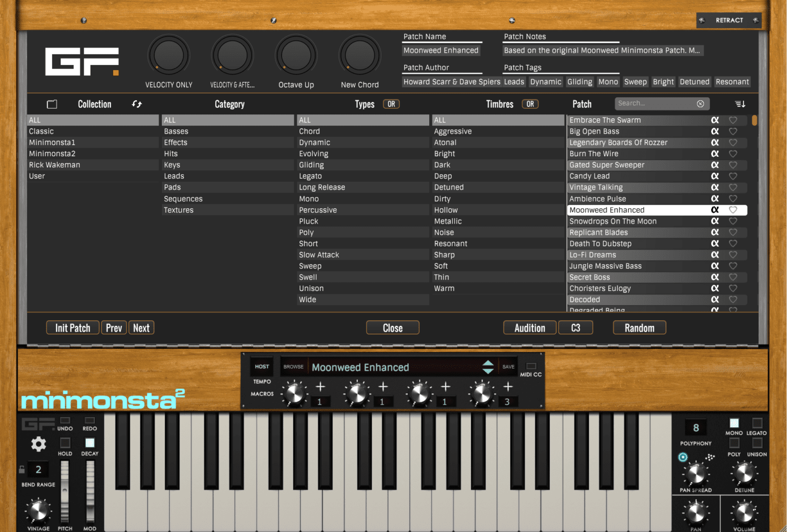Click the alpha icon for Big Open Bass
This screenshot has width=787, height=532.
tap(715, 131)
